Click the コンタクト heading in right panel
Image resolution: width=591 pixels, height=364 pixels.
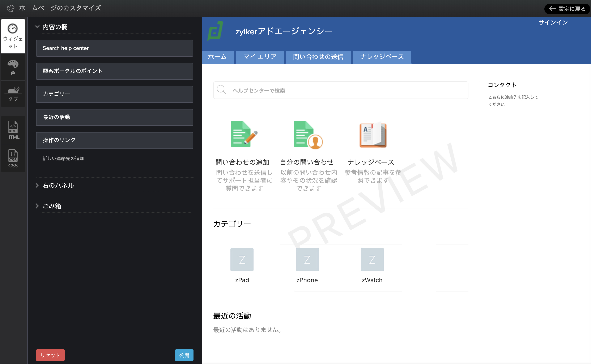coord(502,85)
